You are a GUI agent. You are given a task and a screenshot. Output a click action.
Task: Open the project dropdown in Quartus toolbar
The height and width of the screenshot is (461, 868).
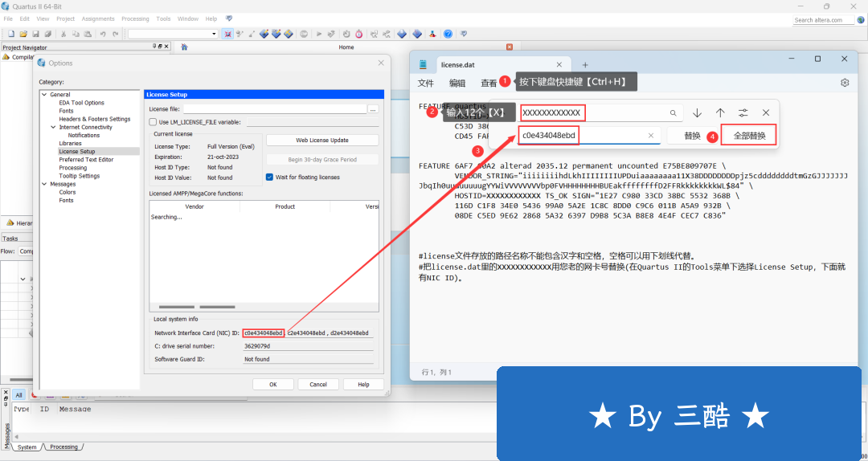[x=214, y=34]
